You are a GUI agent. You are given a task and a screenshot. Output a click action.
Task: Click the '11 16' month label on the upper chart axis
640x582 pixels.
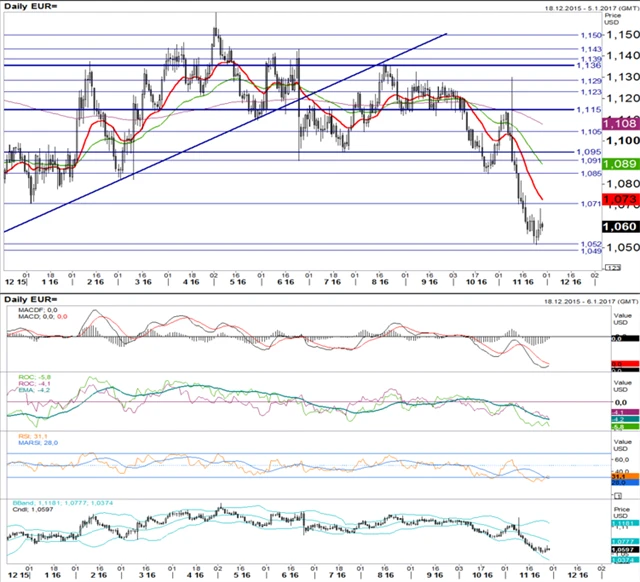pyautogui.click(x=522, y=282)
